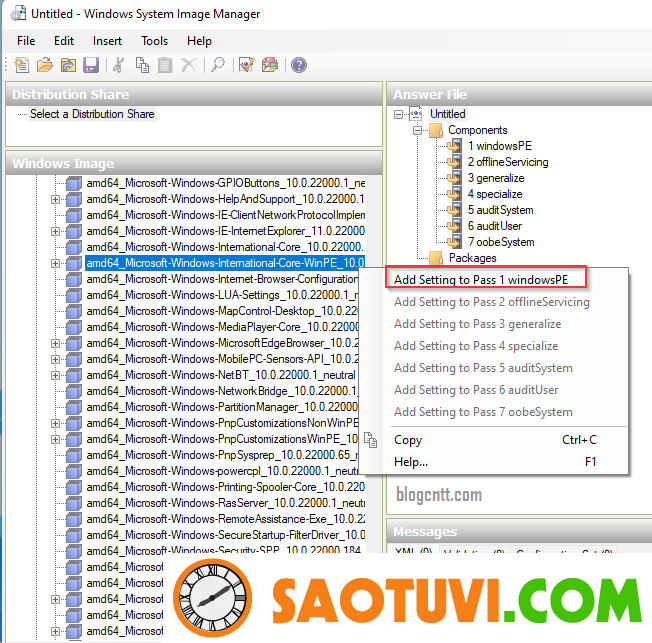
Task: Select the MapControl-Desktop component
Action: (222, 311)
